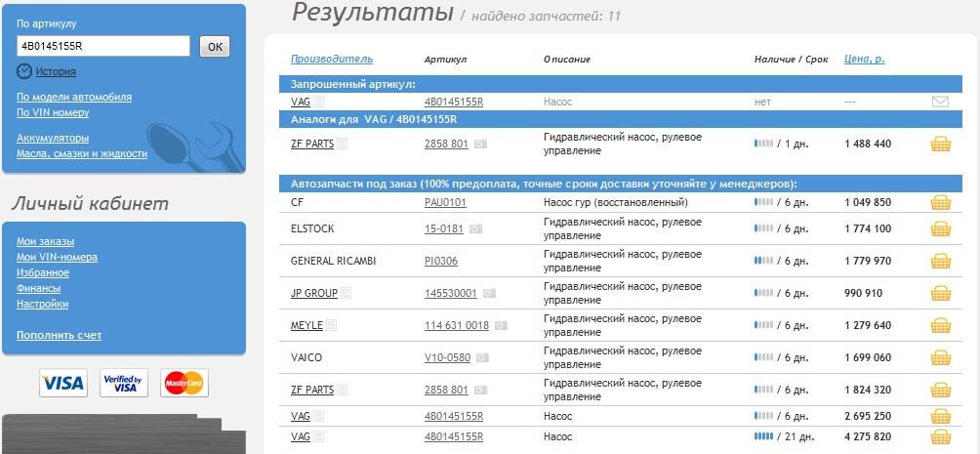Open article V10-0580 link
The width and height of the screenshot is (980, 454).
pyautogui.click(x=447, y=357)
